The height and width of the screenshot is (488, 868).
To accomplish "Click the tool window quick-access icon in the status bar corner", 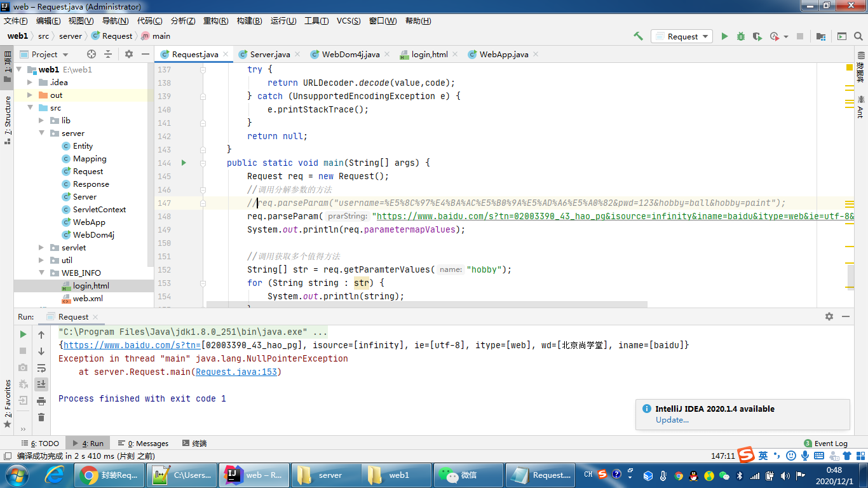I will pos(7,456).
